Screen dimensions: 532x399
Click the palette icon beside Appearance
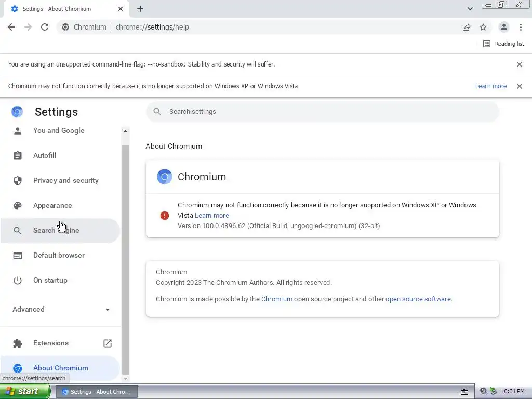click(18, 205)
